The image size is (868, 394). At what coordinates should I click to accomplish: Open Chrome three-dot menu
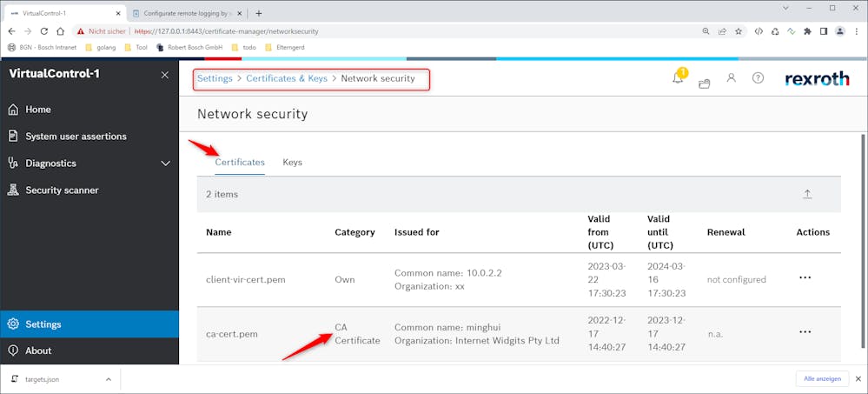click(857, 31)
